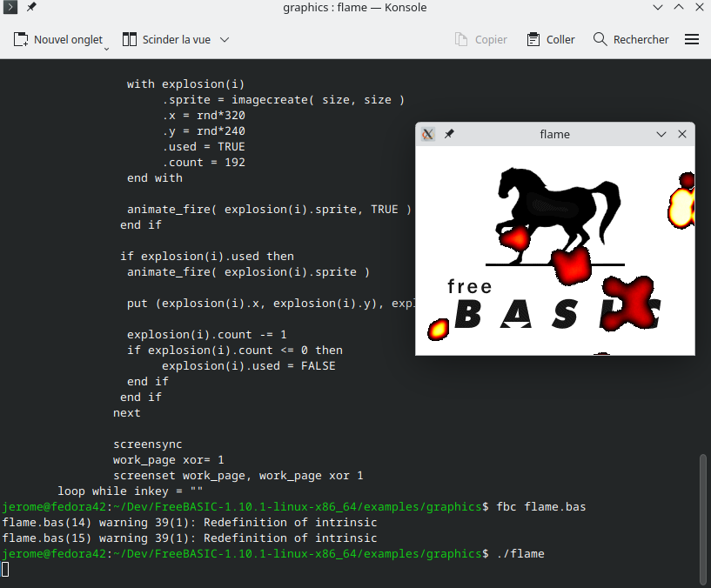This screenshot has width=711, height=588.
Task: Expand the Nouvel onglet dropdown arrow
Action: (x=106, y=49)
